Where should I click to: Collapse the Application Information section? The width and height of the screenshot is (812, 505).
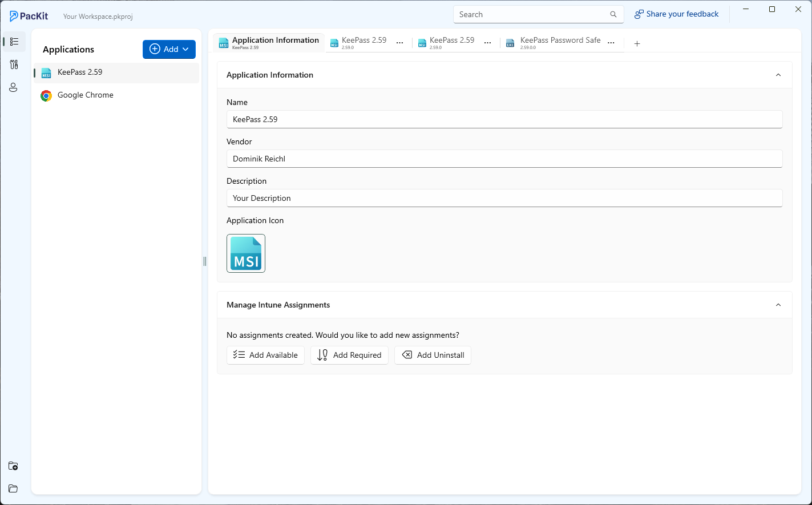coord(778,75)
